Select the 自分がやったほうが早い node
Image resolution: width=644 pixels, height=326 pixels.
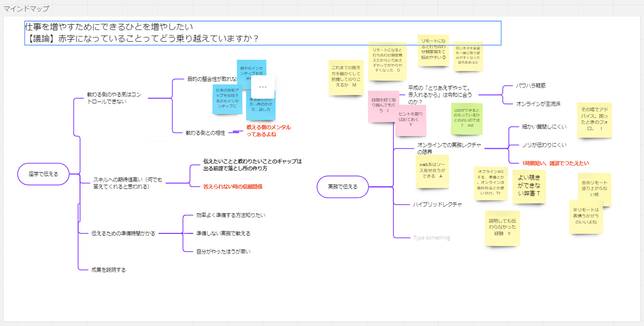click(x=224, y=252)
